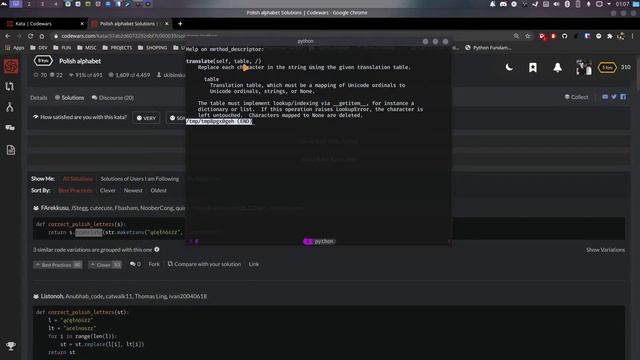
Task: Go to Chrome home page
Action: coord(42,36)
